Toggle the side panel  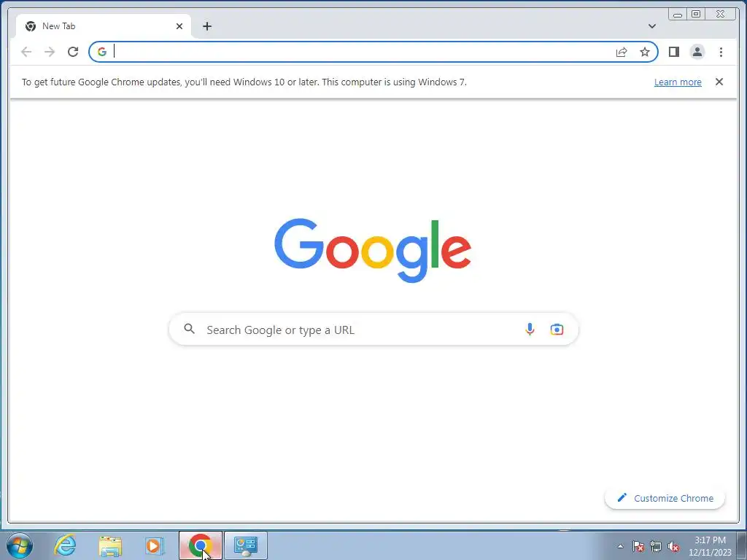(673, 52)
